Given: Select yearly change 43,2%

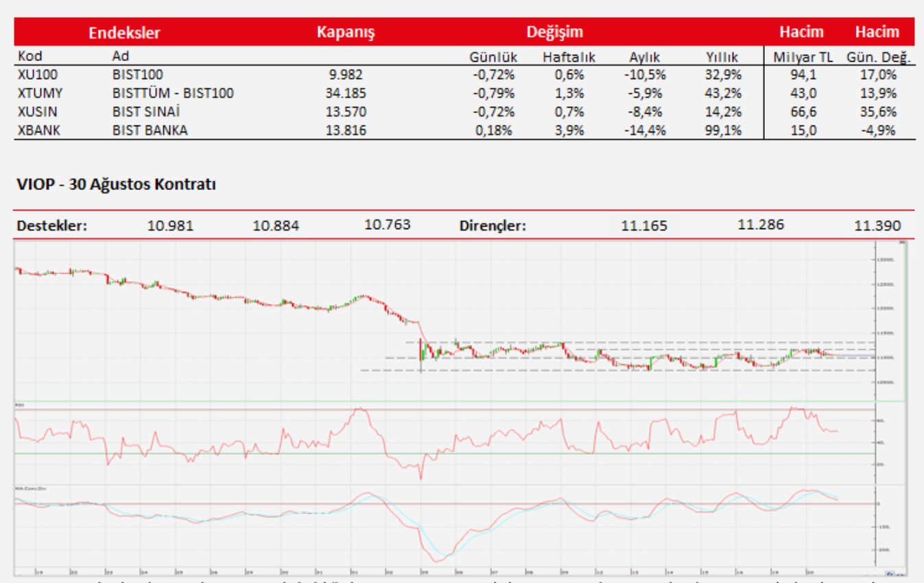Looking at the screenshot, I should point(723,93).
